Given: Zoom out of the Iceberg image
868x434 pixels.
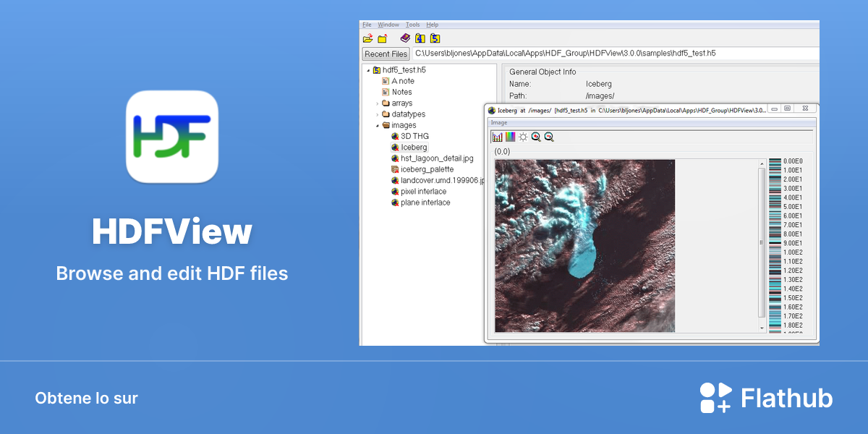Looking at the screenshot, I should pyautogui.click(x=549, y=137).
